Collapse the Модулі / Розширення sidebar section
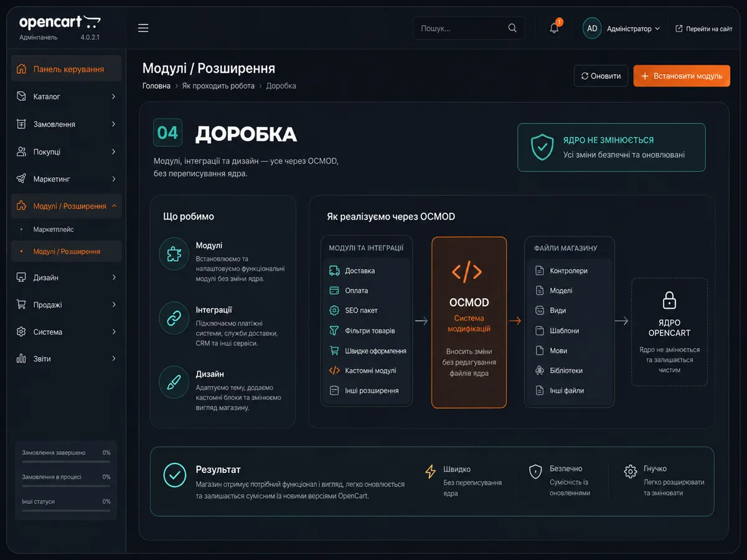This screenshot has height=560, width=747. pyautogui.click(x=66, y=206)
